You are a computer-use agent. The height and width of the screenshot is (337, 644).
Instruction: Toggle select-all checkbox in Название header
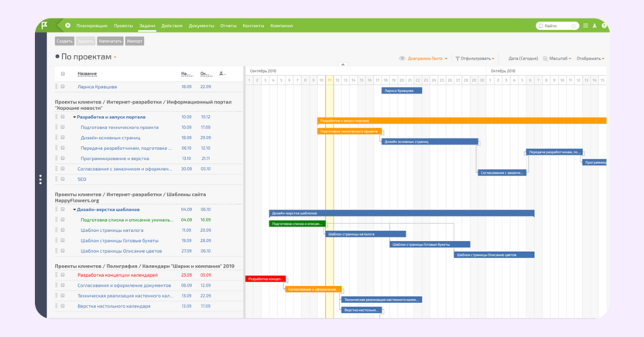63,73
